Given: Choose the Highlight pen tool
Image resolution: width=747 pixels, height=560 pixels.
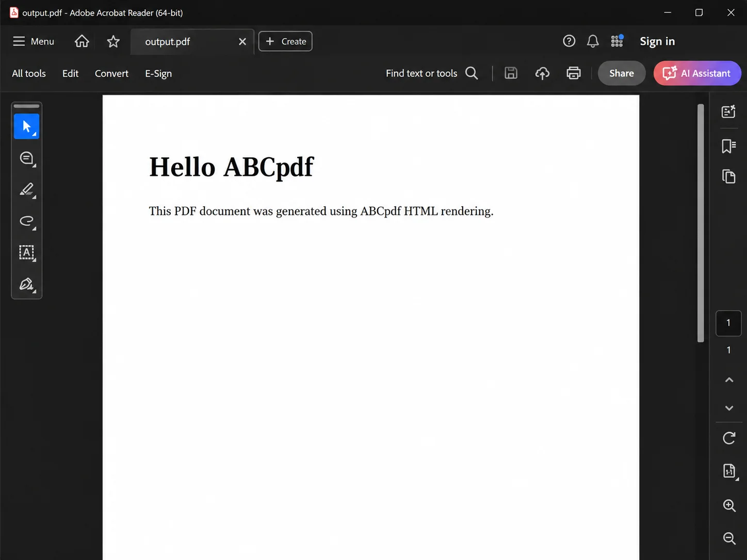Looking at the screenshot, I should [x=27, y=190].
